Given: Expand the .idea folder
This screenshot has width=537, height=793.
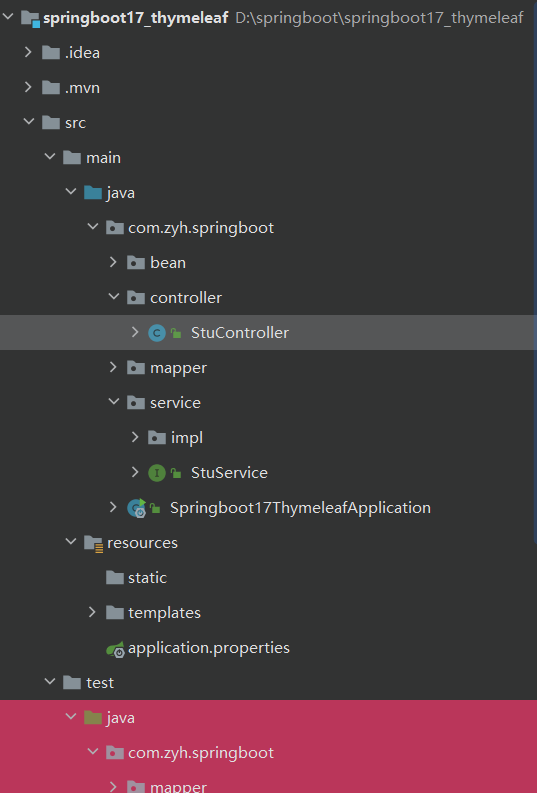Looking at the screenshot, I should point(28,52).
